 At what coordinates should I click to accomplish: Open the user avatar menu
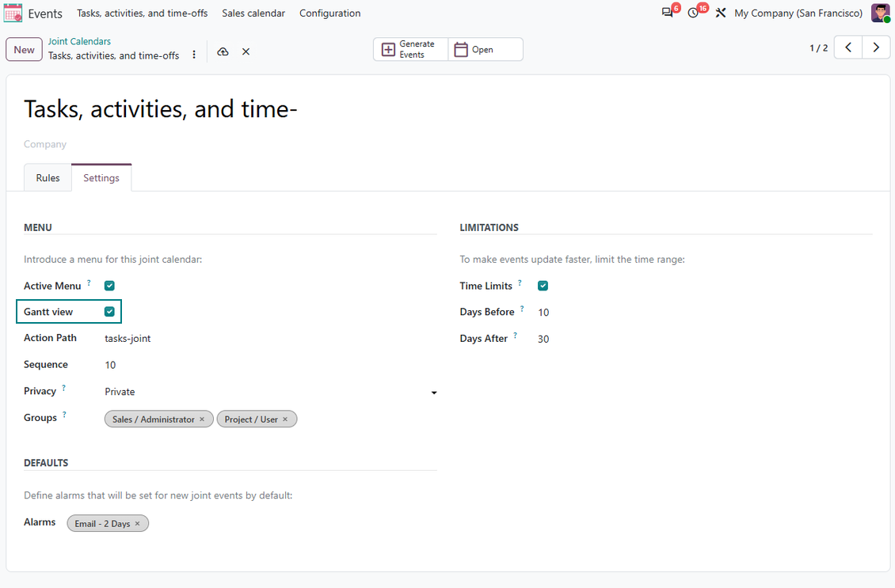click(x=881, y=13)
